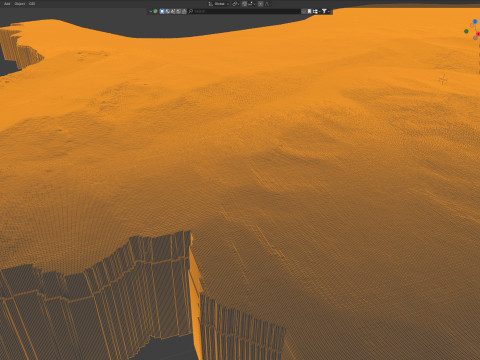This screenshot has height=360, width=480.
Task: Select the small empty object in viewport
Action: [x=443, y=80]
